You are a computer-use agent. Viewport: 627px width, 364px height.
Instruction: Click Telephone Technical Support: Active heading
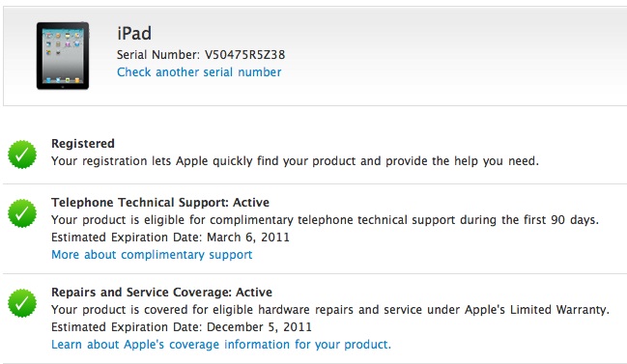160,203
